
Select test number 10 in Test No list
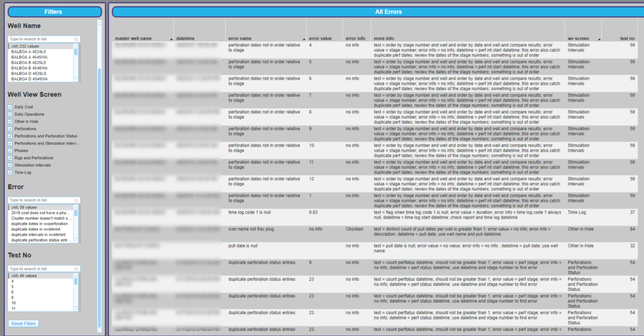pos(41,303)
